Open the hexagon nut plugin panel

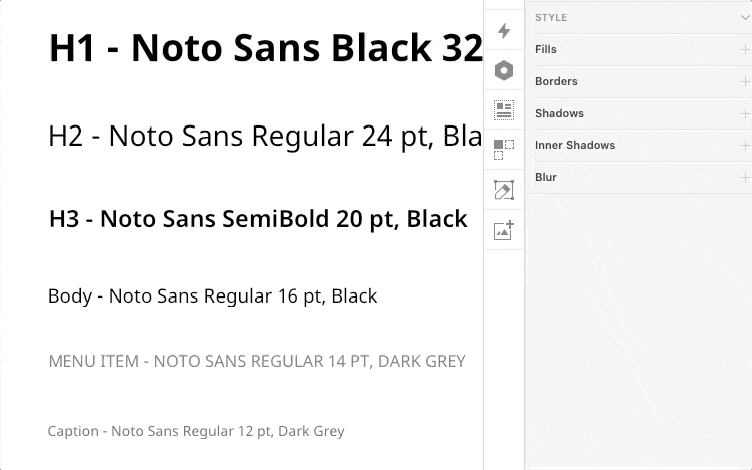click(504, 70)
